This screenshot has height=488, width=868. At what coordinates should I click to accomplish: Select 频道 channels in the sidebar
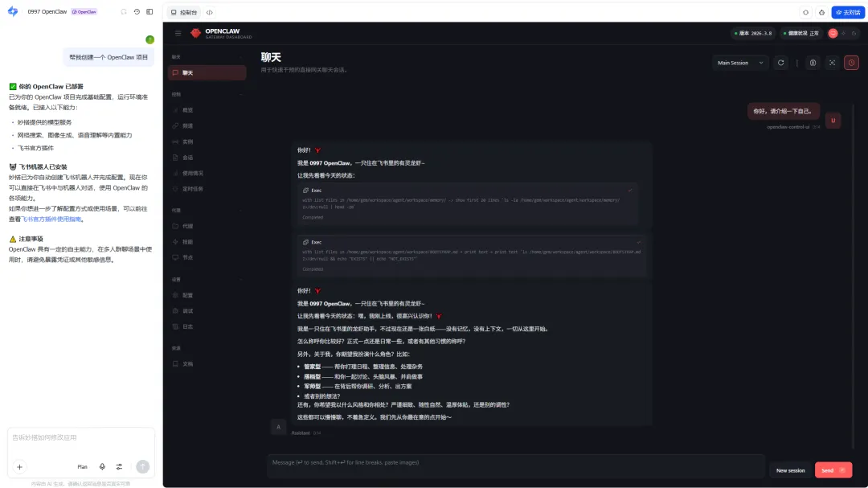coord(207,125)
